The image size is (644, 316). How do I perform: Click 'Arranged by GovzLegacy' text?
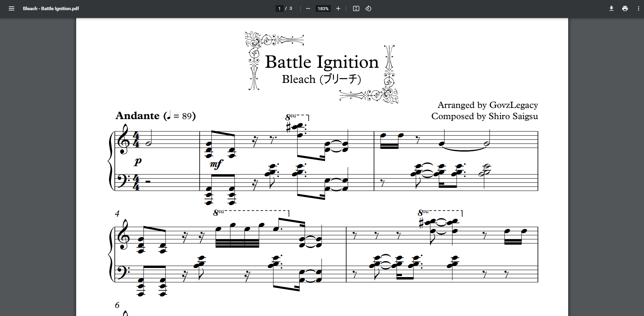[x=488, y=105]
